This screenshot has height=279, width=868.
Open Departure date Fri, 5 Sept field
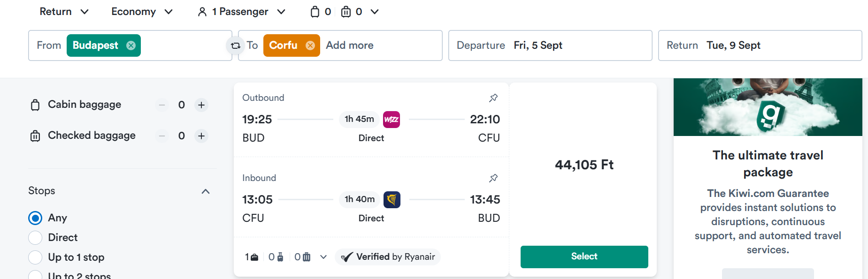pyautogui.click(x=550, y=45)
